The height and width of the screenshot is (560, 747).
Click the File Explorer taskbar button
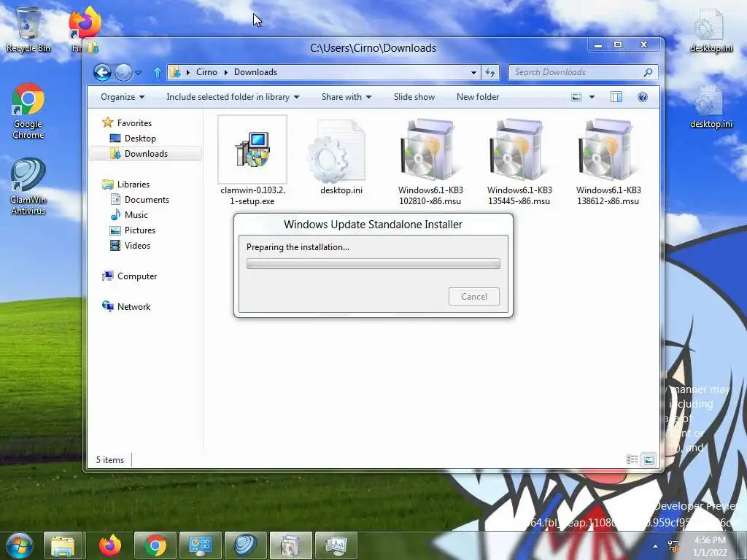tap(63, 545)
